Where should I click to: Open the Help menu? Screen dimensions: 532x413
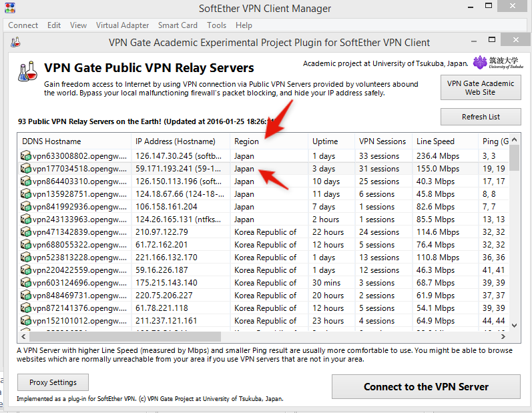[x=244, y=25]
